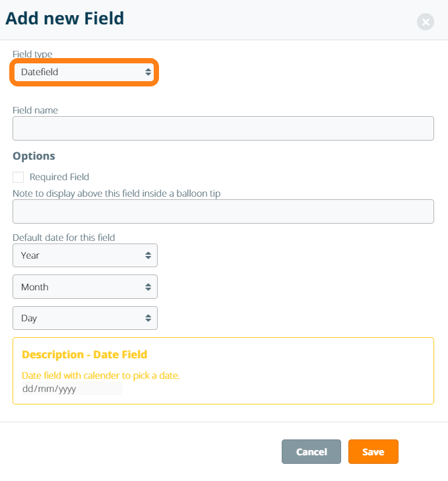Click the Description - Date Field heading
448x481 pixels.
coord(84,354)
